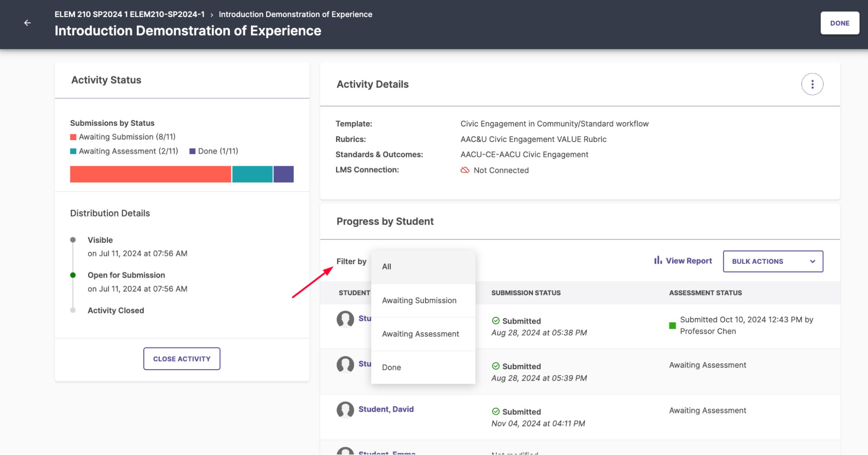Click the green square assessment status indicator
Viewport: 868px width, 455px height.
[x=672, y=325]
